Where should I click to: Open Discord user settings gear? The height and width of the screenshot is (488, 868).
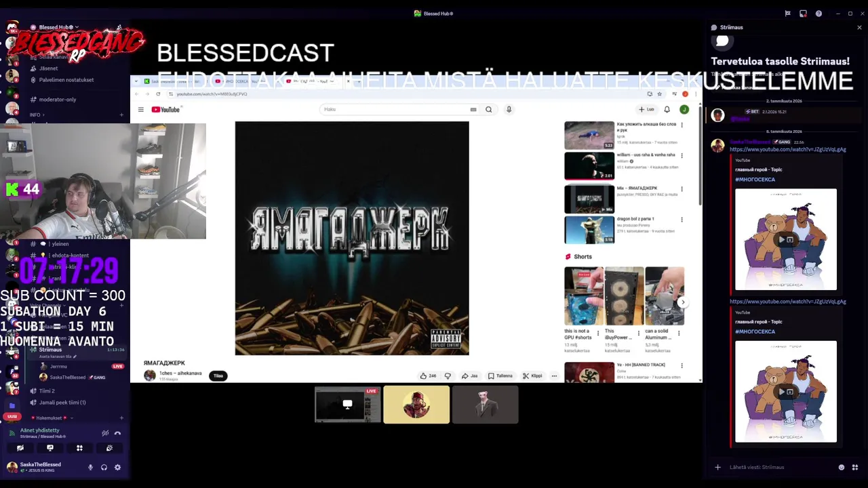[x=117, y=467]
